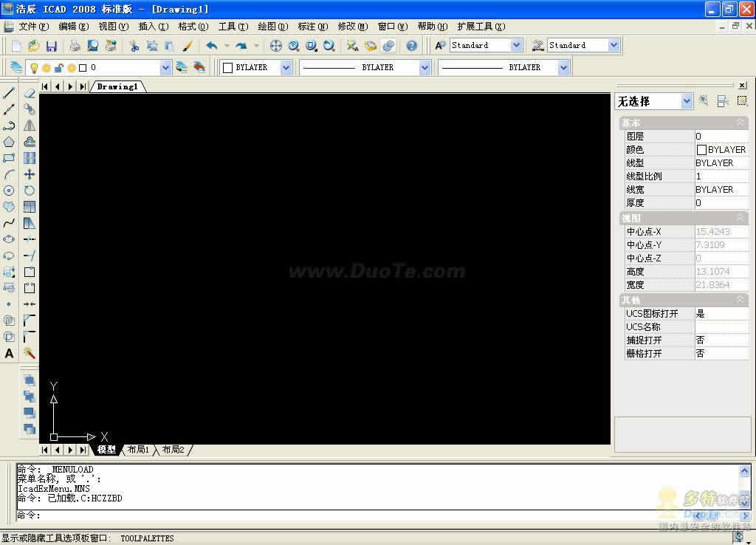This screenshot has height=545, width=756.
Task: Open the 绘图(D) menu
Action: click(x=273, y=27)
